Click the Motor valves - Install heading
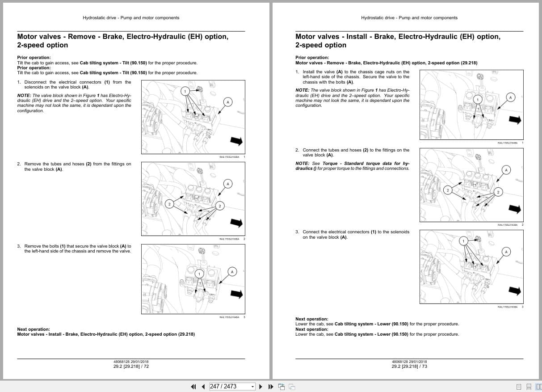This screenshot has height=392, width=542. 398,41
